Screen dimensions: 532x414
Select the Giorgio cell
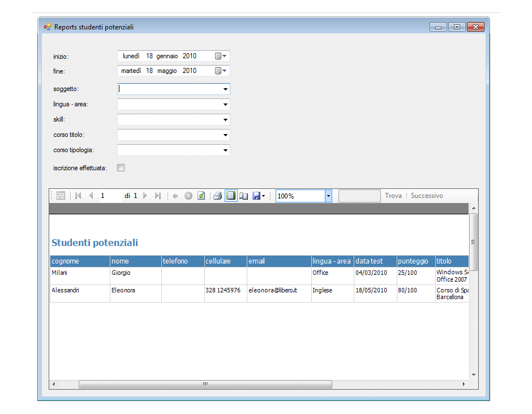[x=136, y=275]
